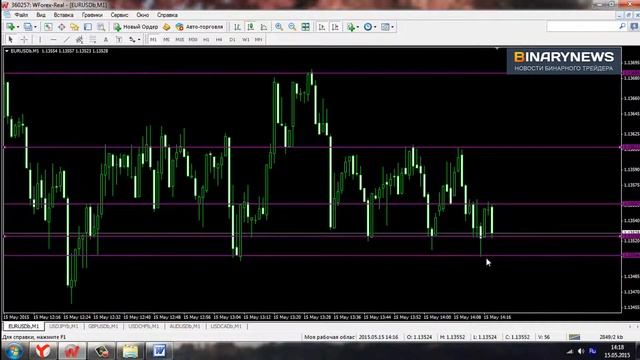Select the Crosshair tool

24,40
